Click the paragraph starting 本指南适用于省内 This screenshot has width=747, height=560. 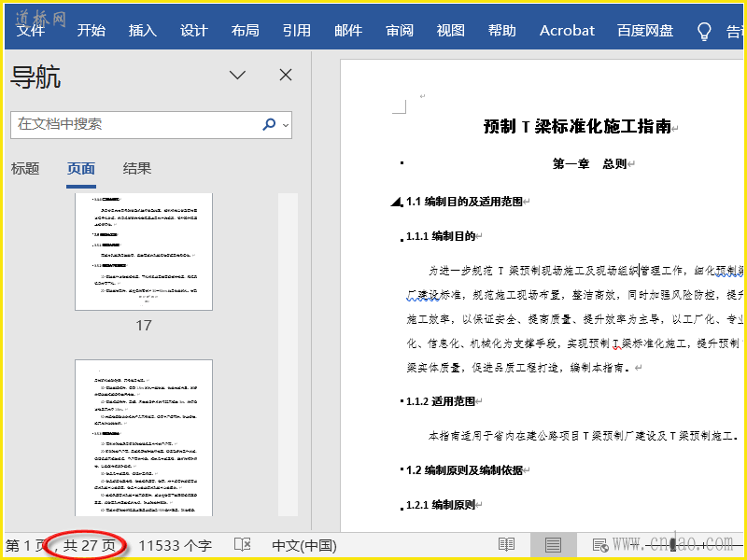(x=582, y=436)
